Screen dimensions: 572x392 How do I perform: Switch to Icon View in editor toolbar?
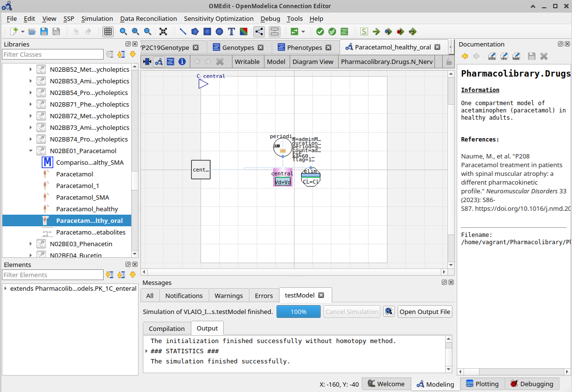pyautogui.click(x=147, y=62)
